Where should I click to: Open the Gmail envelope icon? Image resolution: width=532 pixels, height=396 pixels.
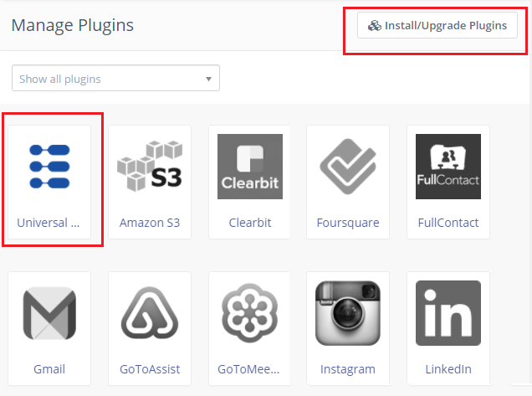(49, 313)
